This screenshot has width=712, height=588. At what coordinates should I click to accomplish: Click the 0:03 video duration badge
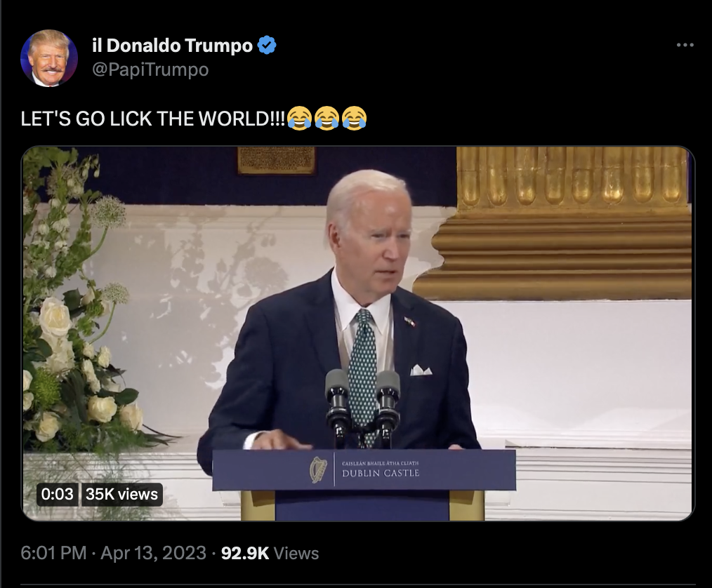click(x=57, y=494)
